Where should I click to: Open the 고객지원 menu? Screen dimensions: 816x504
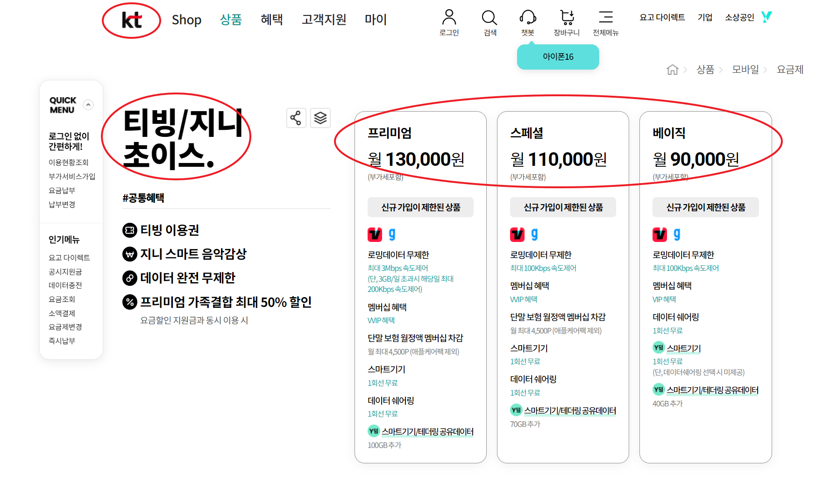324,20
